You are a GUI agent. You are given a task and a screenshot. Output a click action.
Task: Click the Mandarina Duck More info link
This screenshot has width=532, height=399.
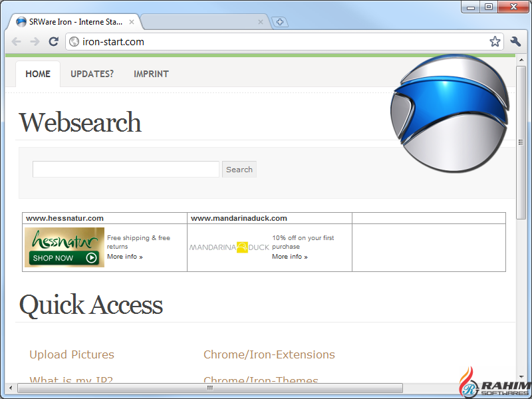point(290,257)
